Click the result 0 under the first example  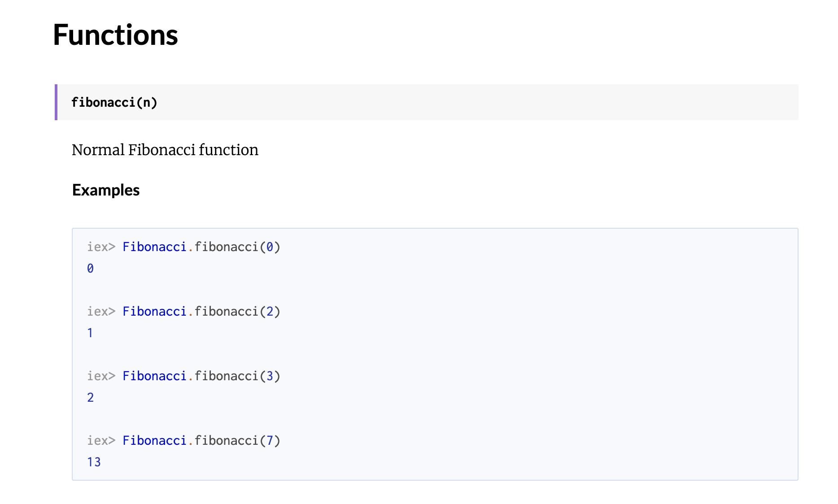click(90, 269)
